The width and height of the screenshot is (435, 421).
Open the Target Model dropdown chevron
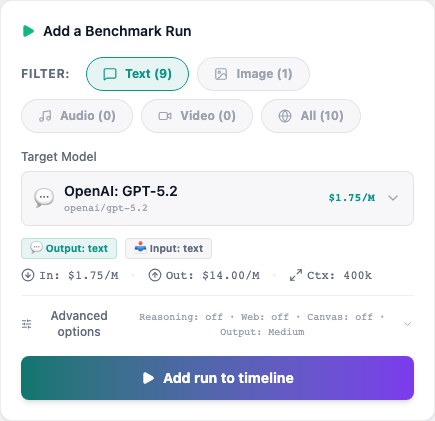[x=393, y=198]
